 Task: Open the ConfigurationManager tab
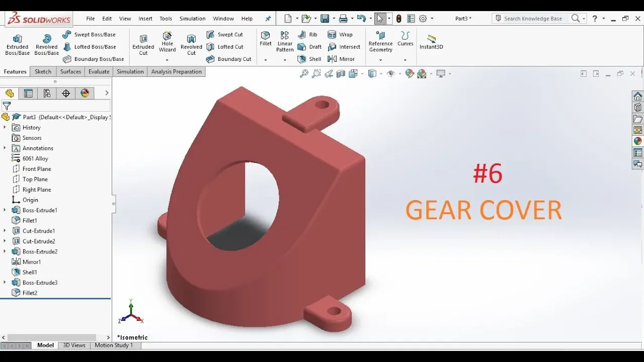coord(47,93)
